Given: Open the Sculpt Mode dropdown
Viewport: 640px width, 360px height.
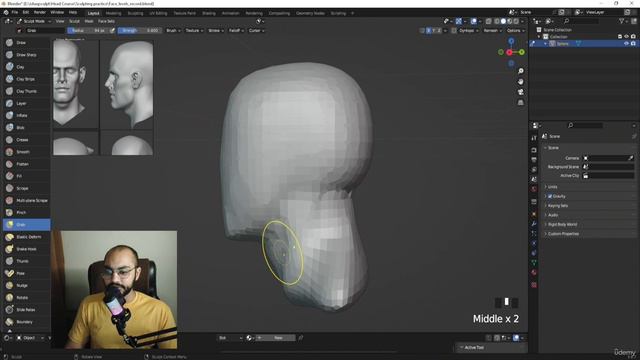Looking at the screenshot, I should pos(34,21).
